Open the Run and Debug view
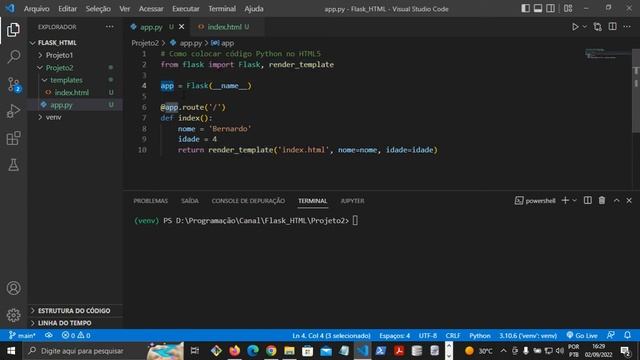 point(13,111)
